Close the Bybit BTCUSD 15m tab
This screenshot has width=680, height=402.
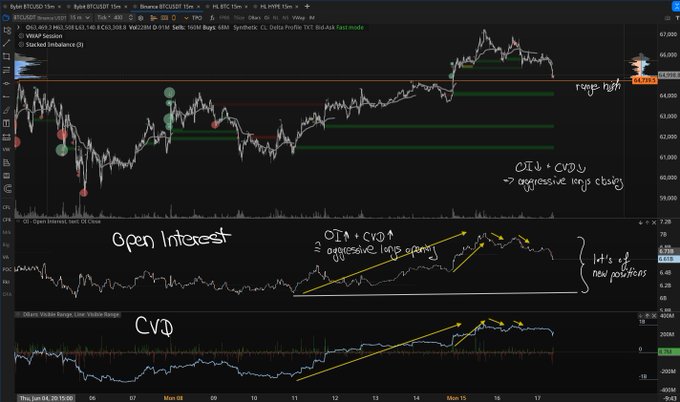click(x=59, y=7)
